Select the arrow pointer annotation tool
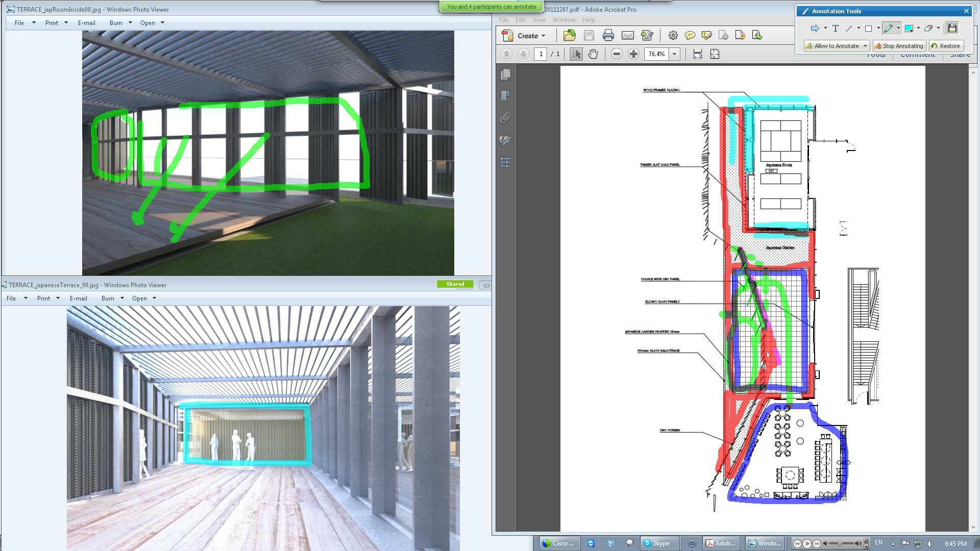 tap(815, 29)
